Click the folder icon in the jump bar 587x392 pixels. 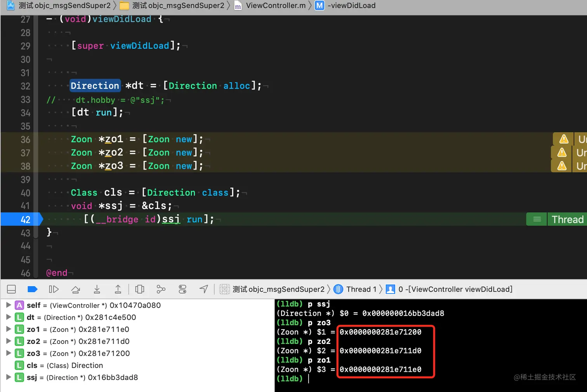pyautogui.click(x=124, y=5)
